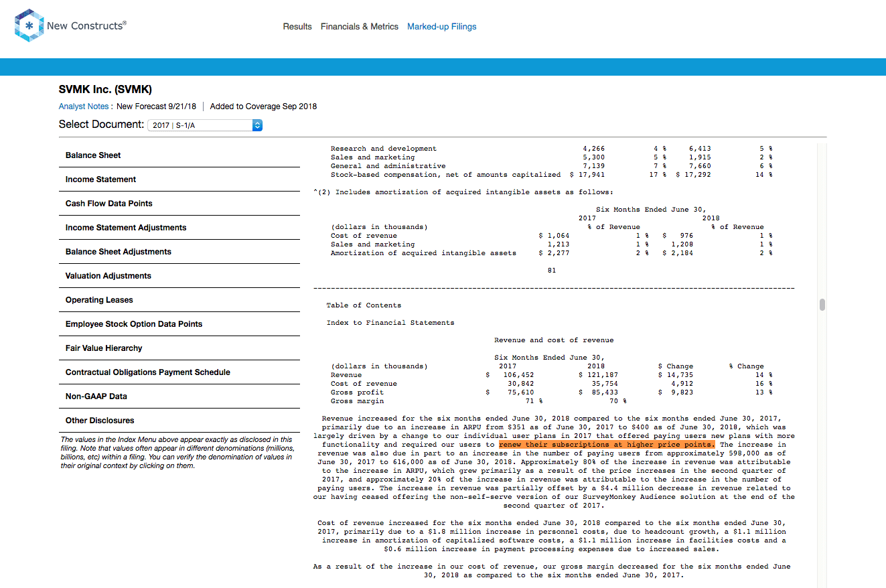This screenshot has height=588, width=886.
Task: Open Select Document dropdown 2017 | S-1/A
Action: coord(204,125)
